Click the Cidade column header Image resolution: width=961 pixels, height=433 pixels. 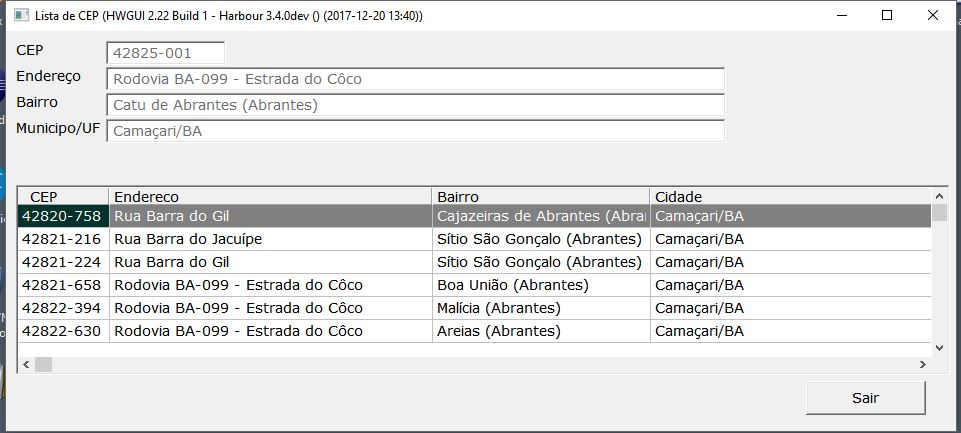[790, 197]
